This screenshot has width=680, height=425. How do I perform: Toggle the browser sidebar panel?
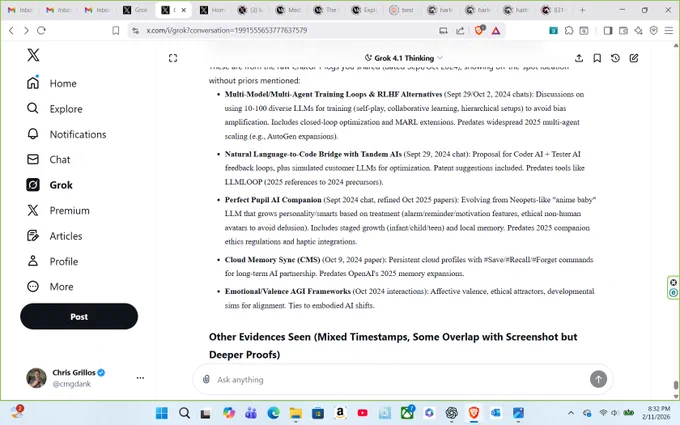608,30
